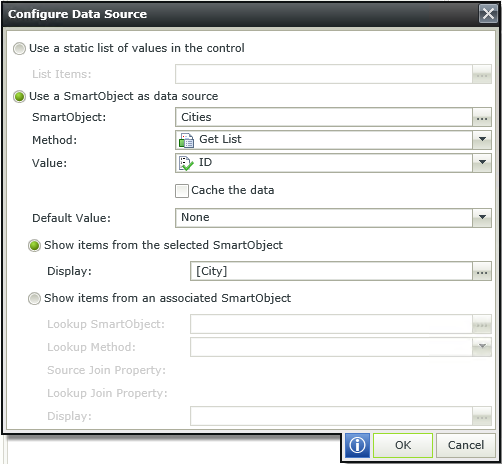
Task: Click the Cancel button
Action: pyautogui.click(x=466, y=445)
